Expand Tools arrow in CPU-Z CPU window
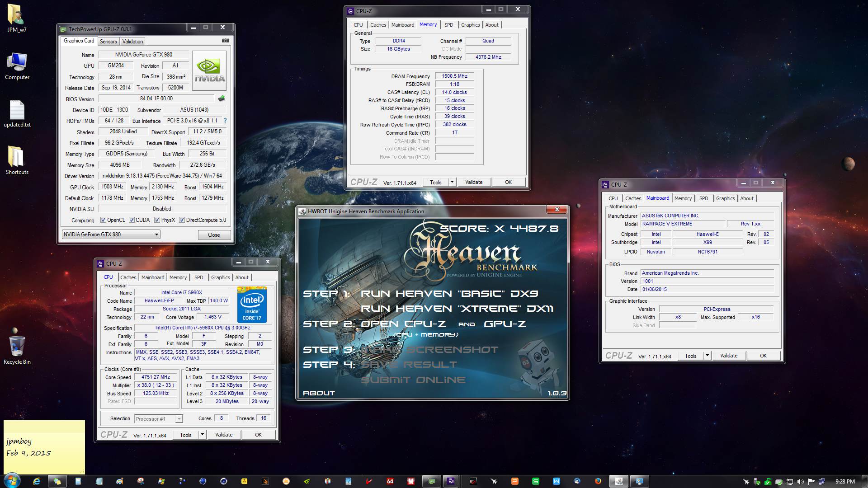The width and height of the screenshot is (868, 488). [x=202, y=435]
